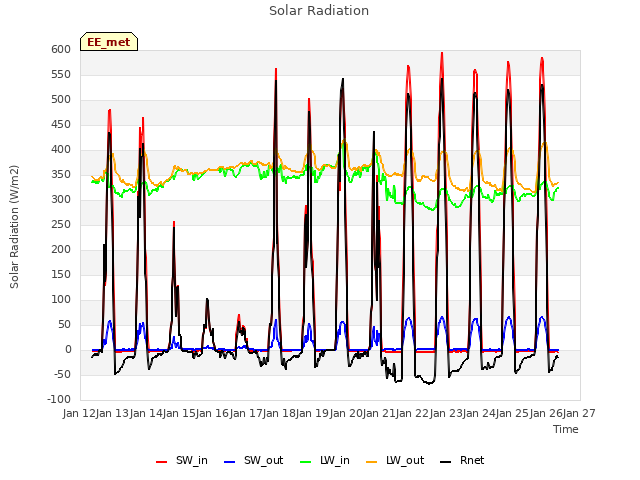Toggle the LW_in legend entry
The image size is (640, 480).
point(325,460)
